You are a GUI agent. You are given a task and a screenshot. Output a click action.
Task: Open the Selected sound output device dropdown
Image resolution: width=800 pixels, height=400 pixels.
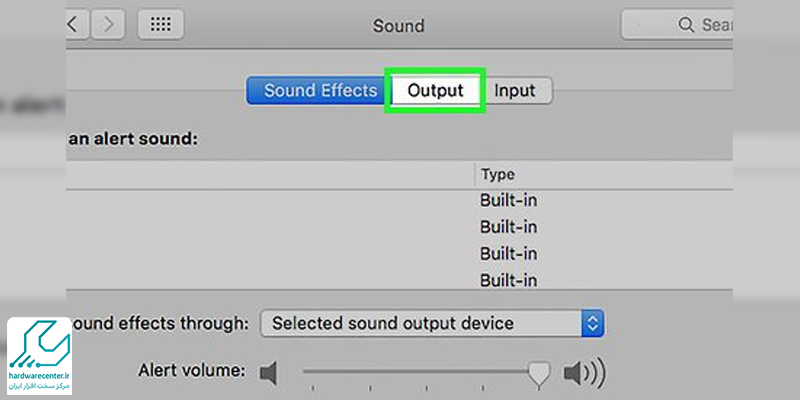(432, 323)
